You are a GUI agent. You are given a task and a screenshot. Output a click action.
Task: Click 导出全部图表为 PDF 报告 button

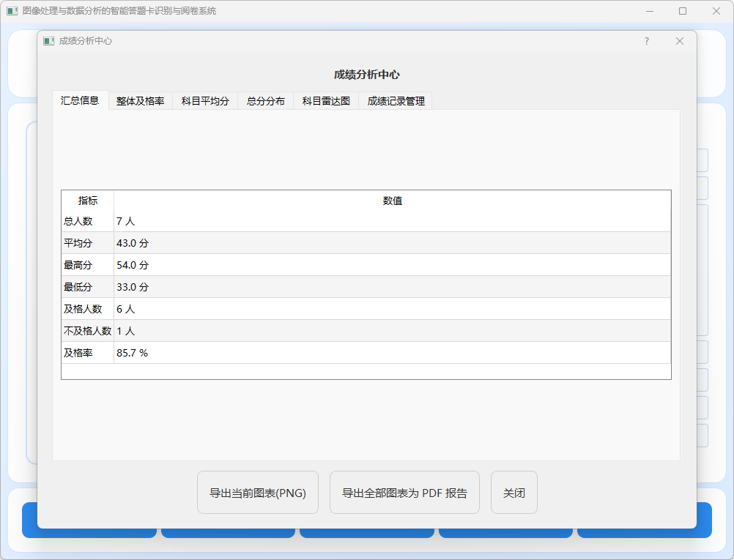pos(404,493)
